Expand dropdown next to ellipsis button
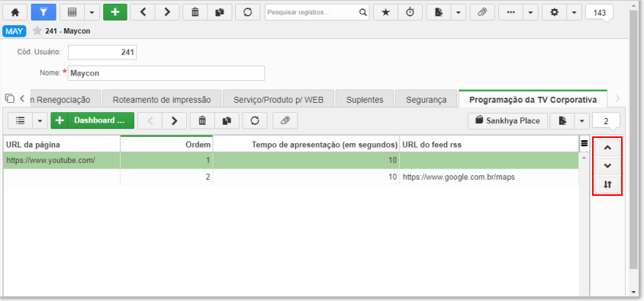The width and height of the screenshot is (644, 301). click(530, 12)
